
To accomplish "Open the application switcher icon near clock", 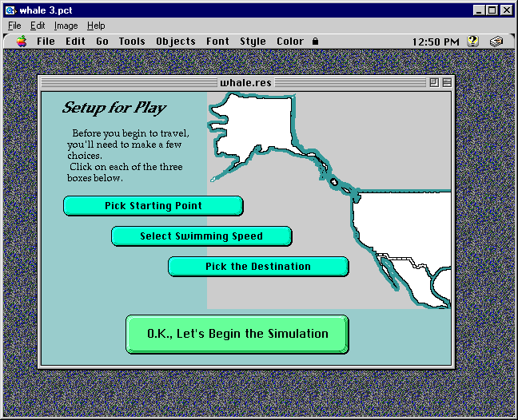I will pyautogui.click(x=496, y=42).
